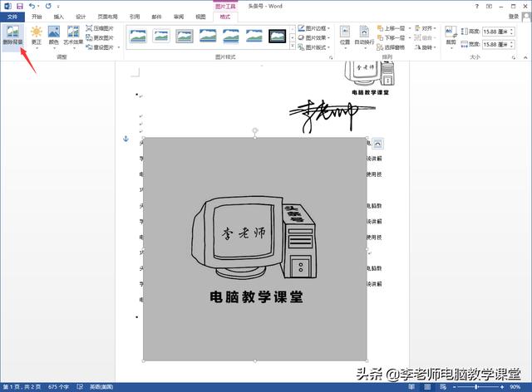Open the Customize Quick Access Toolbar dropdown

(x=58, y=7)
